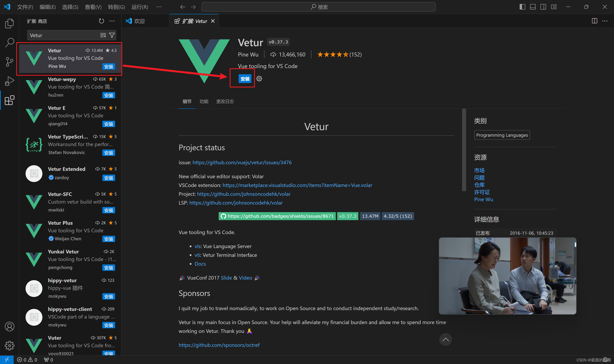Open the Accounts icon near bottom left
The height and width of the screenshot is (364, 614).
9,326
